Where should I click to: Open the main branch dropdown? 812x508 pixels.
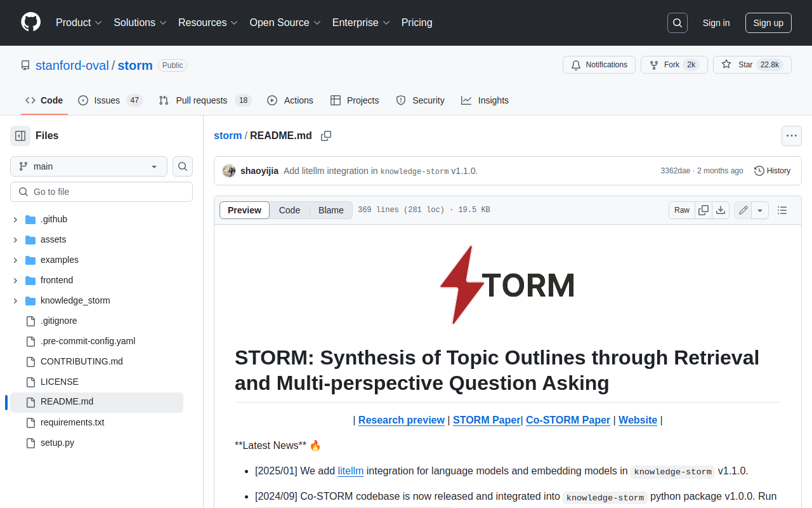coord(89,166)
